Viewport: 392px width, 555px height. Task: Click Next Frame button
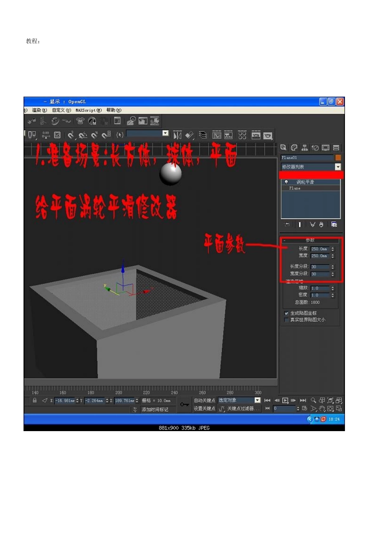293,400
